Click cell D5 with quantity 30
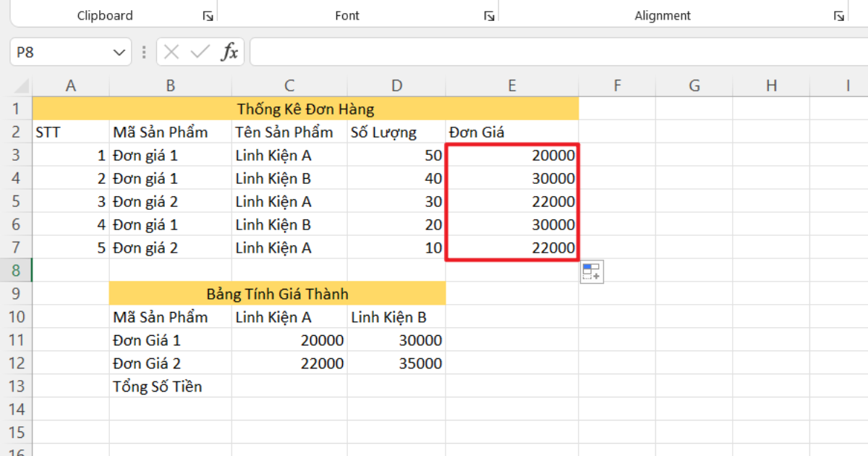 pos(396,201)
